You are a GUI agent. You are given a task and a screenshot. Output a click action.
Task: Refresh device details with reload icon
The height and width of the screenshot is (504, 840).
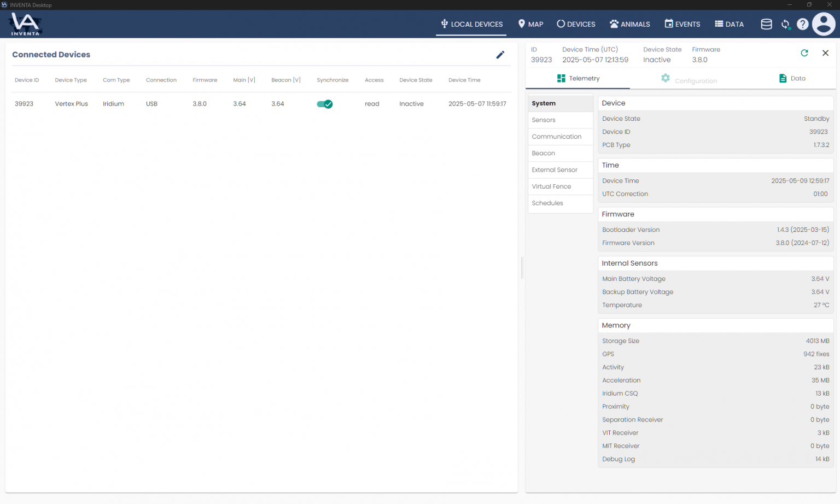804,53
